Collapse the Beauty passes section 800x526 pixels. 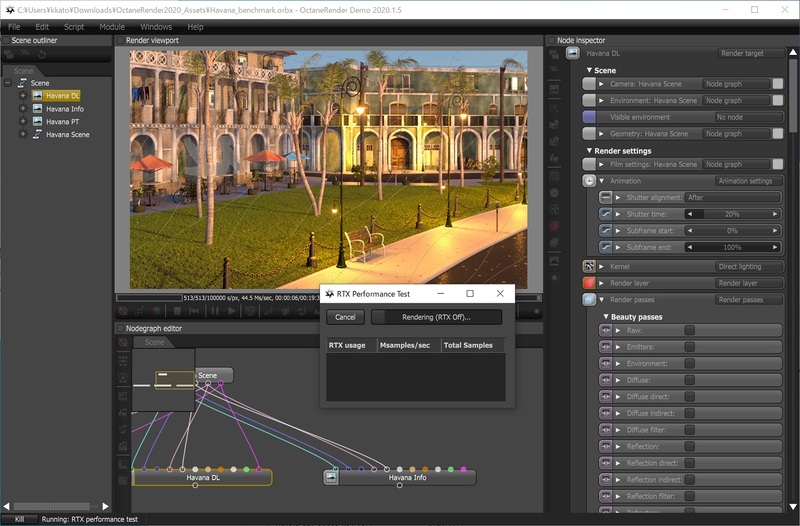(606, 317)
